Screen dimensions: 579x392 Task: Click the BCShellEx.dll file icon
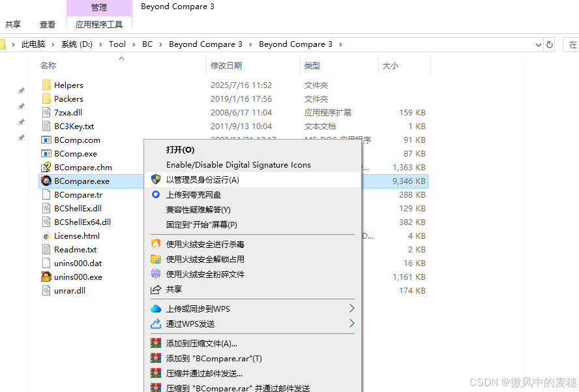[46, 208]
